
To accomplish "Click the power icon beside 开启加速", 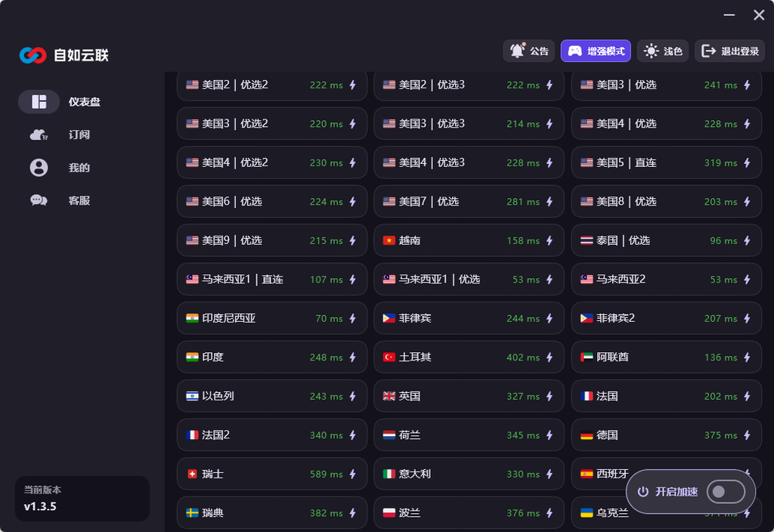I will [x=642, y=491].
